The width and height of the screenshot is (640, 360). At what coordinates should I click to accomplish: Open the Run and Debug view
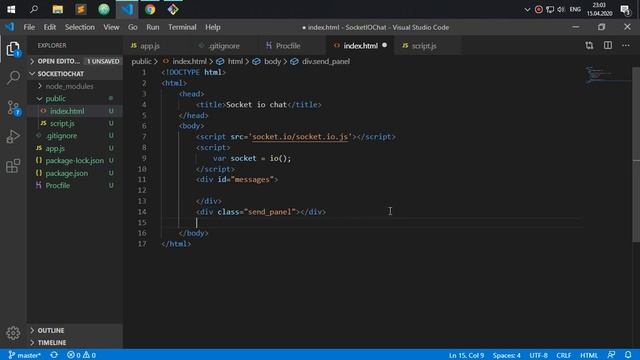click(x=13, y=136)
